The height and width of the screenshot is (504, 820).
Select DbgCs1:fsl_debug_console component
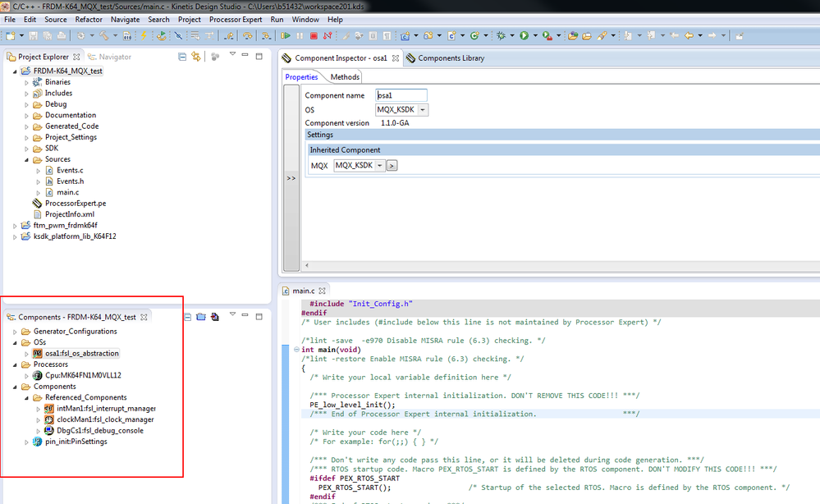point(100,431)
